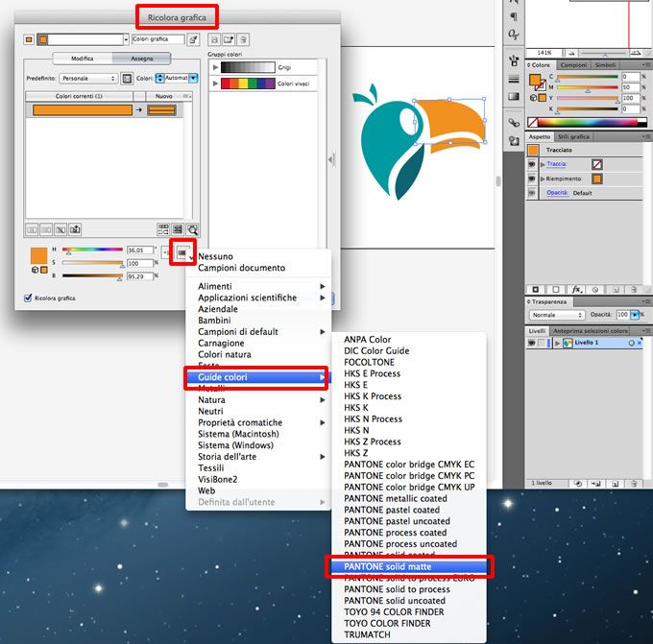Screen dimensions: 653x644
Task: Click the target circle of Livello 1
Action: 631,343
